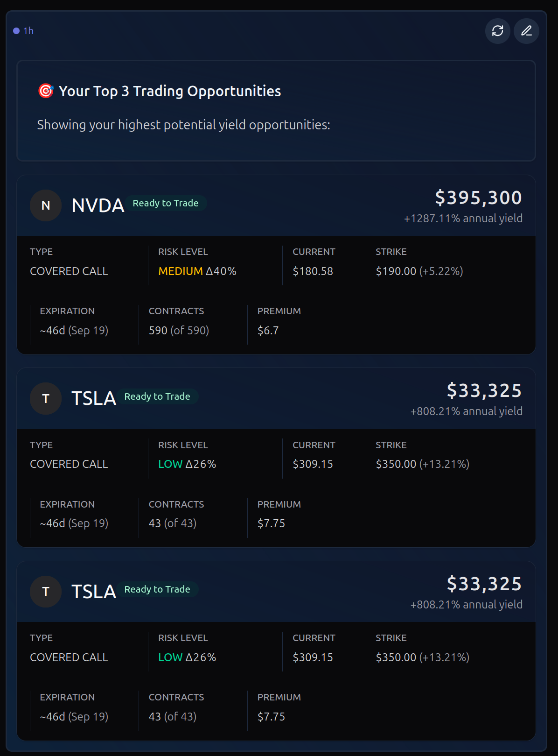Viewport: 558px width, 756px height.
Task: Click the second TSLA avatar at the bottom
Action: [x=46, y=592]
